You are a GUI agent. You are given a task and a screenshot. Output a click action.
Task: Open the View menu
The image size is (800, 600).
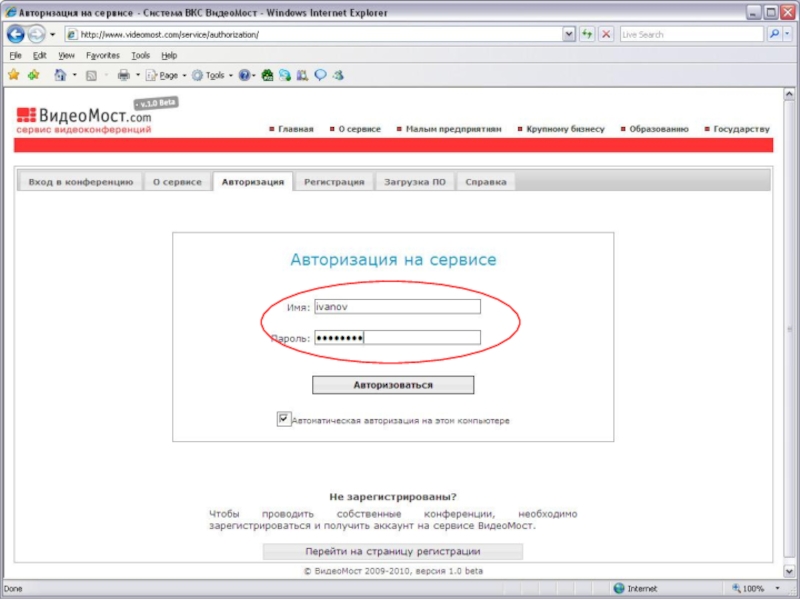66,55
